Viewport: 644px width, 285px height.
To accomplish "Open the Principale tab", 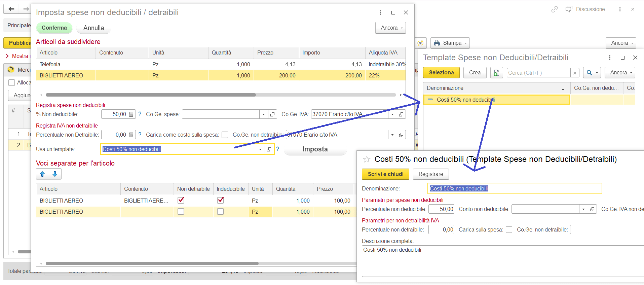I will coord(19,26).
